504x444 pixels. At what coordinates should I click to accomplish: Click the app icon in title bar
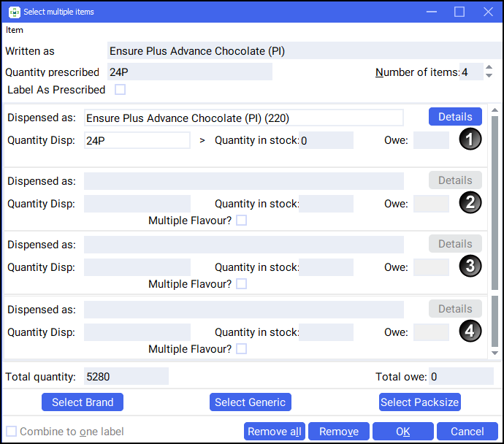click(14, 12)
